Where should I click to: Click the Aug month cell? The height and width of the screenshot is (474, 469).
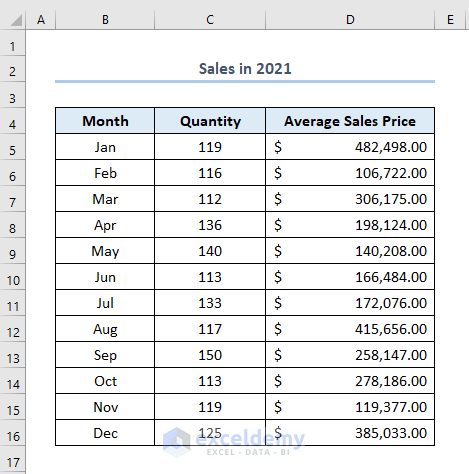[x=105, y=329]
